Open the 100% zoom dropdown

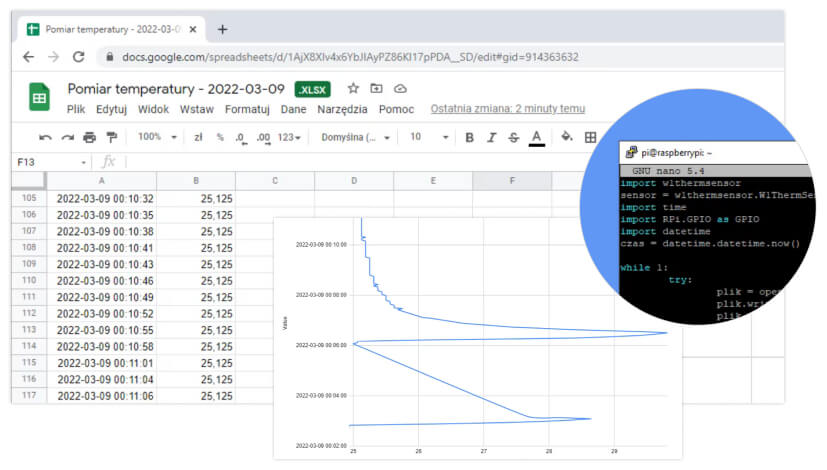[x=157, y=137]
